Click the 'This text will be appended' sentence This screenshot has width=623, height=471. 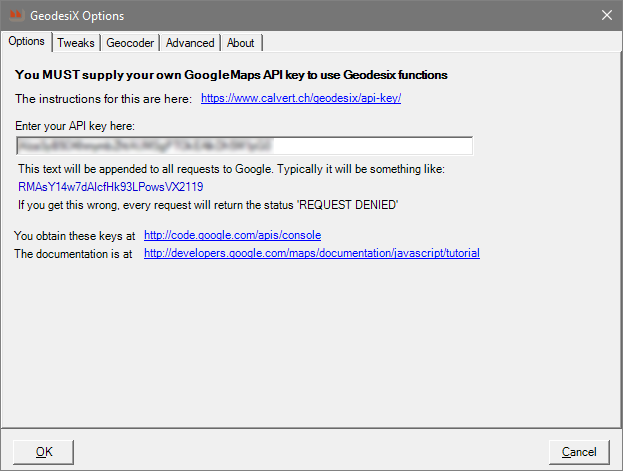pos(231,169)
